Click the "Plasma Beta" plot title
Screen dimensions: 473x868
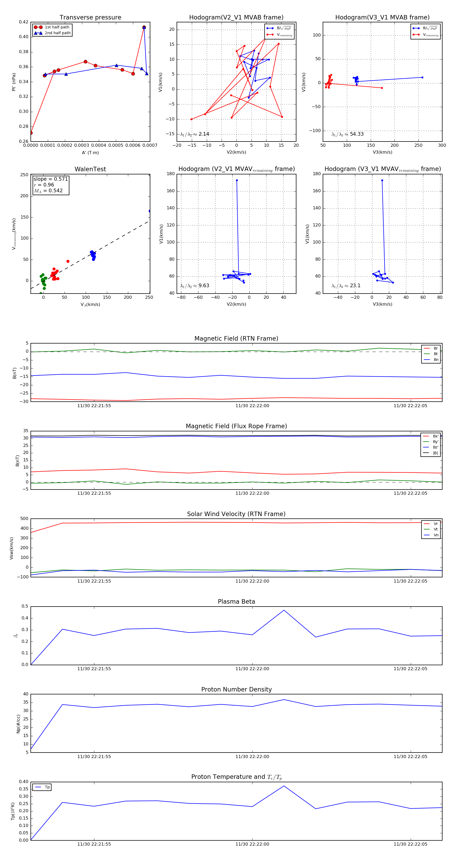pyautogui.click(x=236, y=602)
